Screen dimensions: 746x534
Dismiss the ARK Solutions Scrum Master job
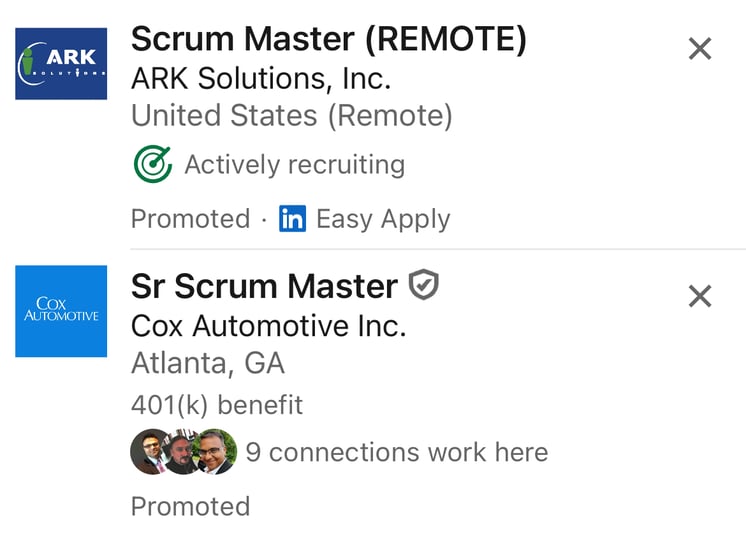click(700, 48)
